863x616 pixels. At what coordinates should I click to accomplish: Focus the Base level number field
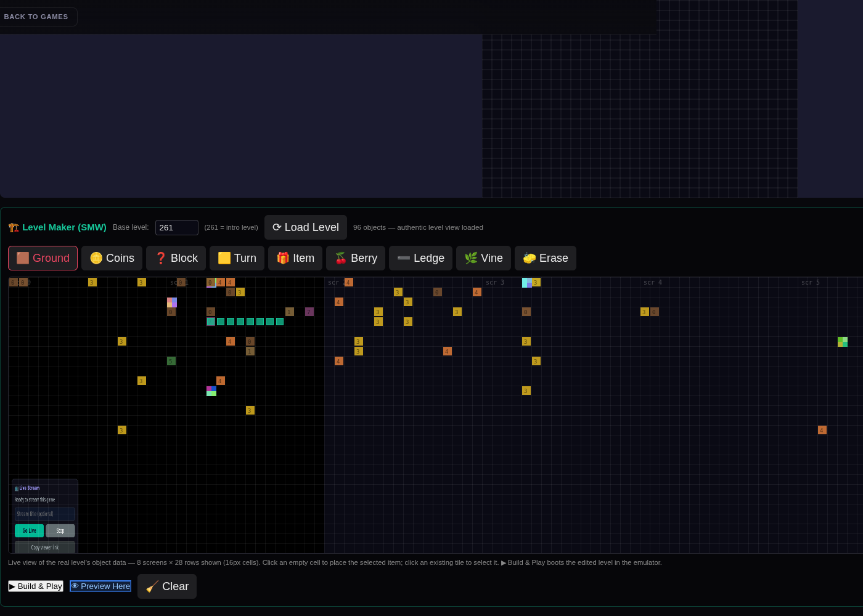point(177,227)
